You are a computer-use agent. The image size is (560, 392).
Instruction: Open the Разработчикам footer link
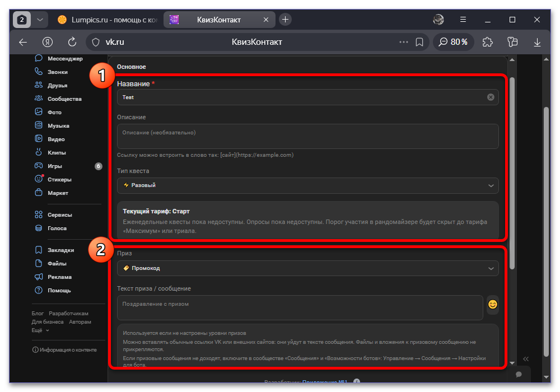68,314
